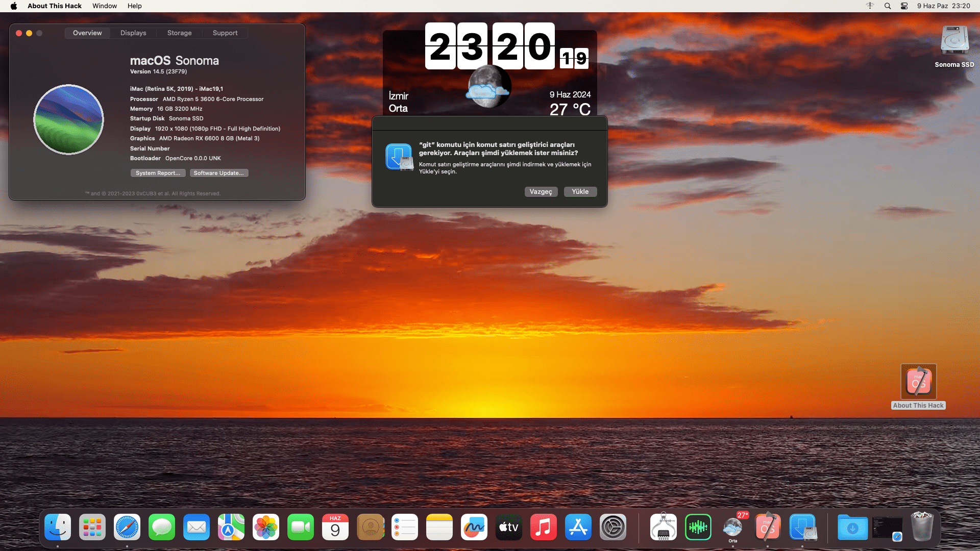
Task: Click the menu bar date and time
Action: pyautogui.click(x=943, y=6)
